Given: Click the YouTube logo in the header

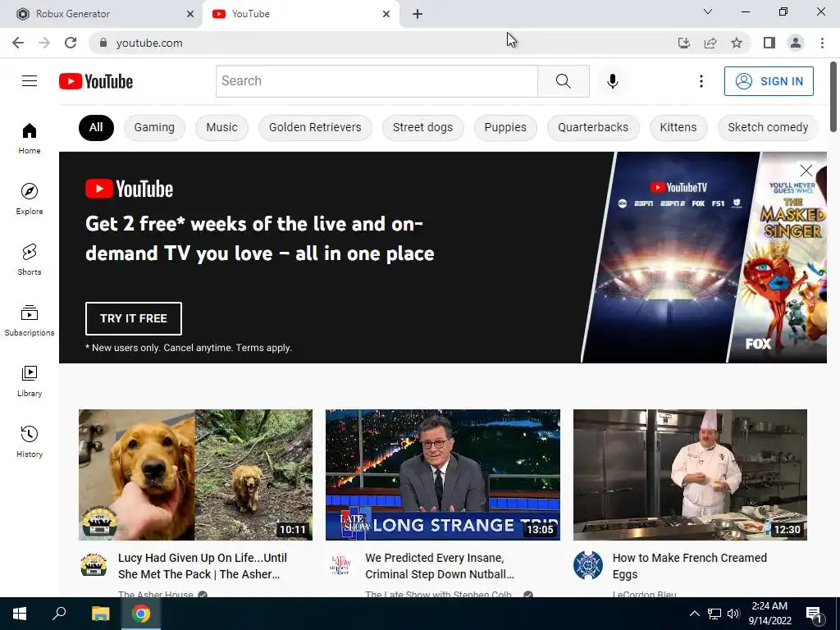Looking at the screenshot, I should 96,81.
